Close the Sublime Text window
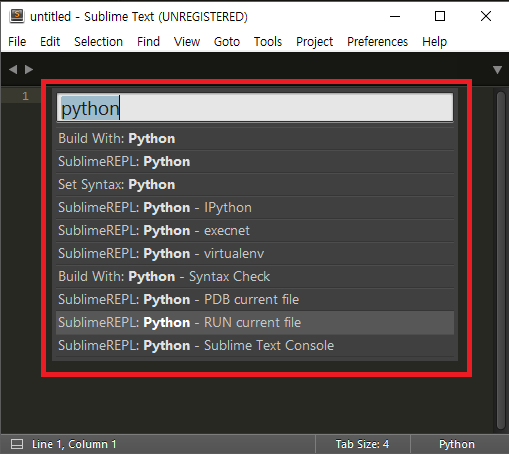Screen dimensions: 509x454 click(x=486, y=16)
